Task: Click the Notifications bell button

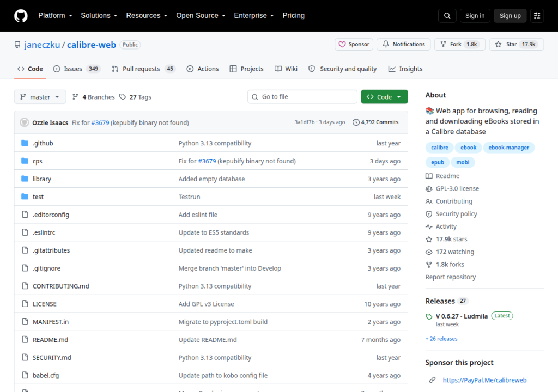Action: [404, 45]
